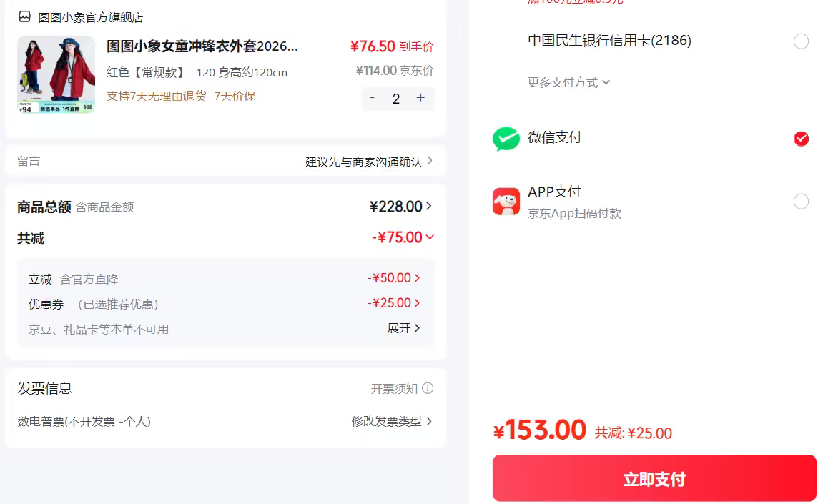Click 修改发票类型 to change invoice
Viewport: 828px width, 504px height.
coord(392,422)
